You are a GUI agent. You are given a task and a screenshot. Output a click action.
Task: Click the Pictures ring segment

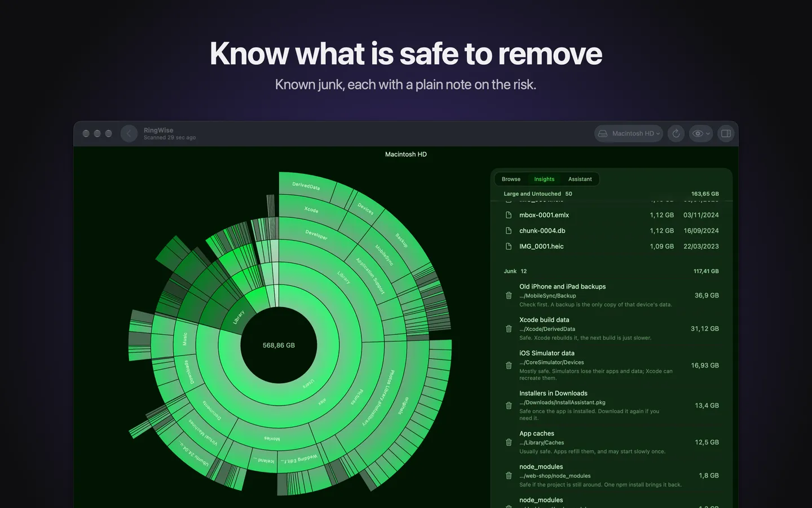pos(357,397)
